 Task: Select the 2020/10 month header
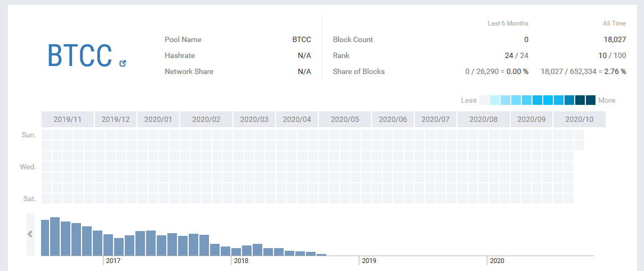pyautogui.click(x=579, y=119)
